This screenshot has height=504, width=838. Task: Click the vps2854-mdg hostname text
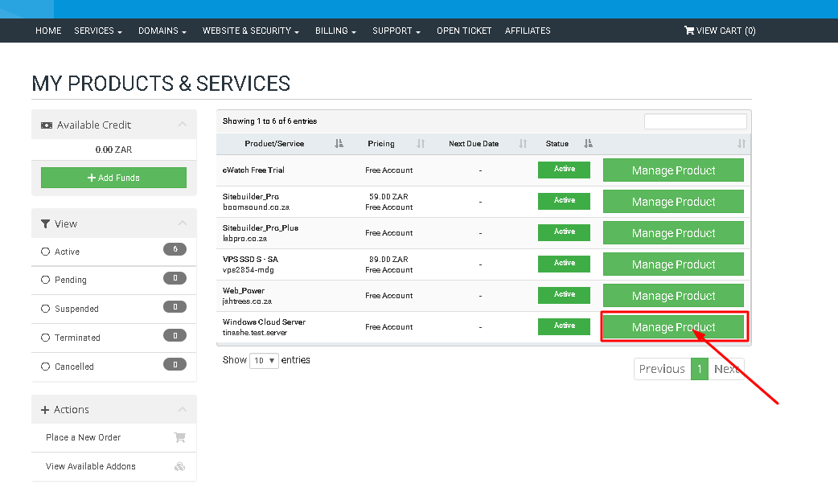249,270
